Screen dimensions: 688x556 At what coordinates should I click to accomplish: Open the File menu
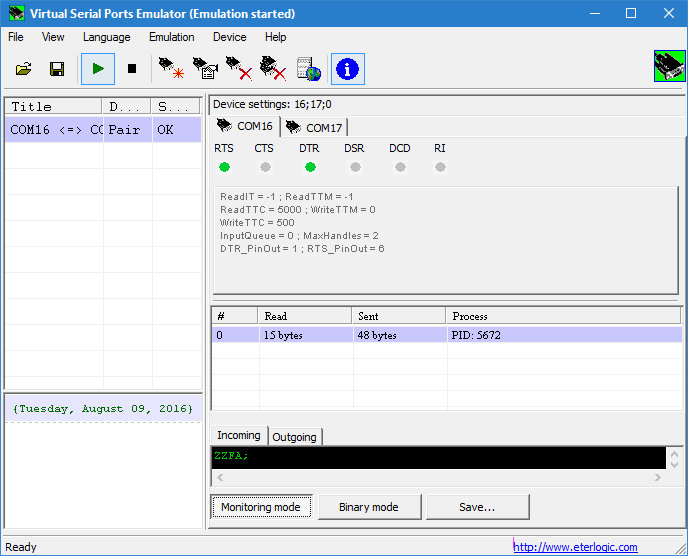pos(16,37)
